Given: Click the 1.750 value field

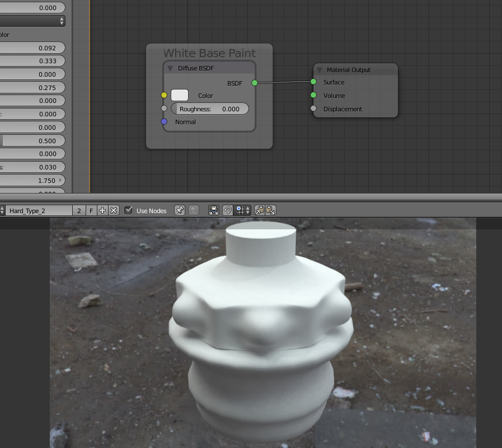Looking at the screenshot, I should click(x=32, y=181).
